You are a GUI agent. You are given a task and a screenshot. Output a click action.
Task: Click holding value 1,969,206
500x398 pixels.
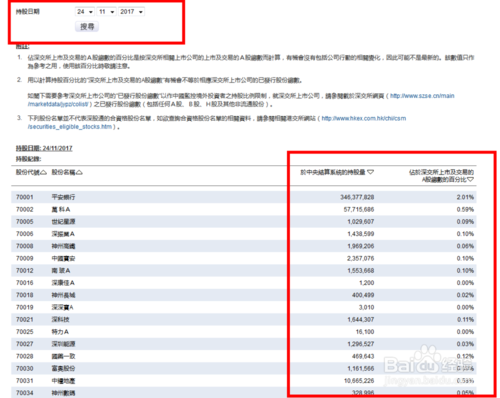coord(361,246)
